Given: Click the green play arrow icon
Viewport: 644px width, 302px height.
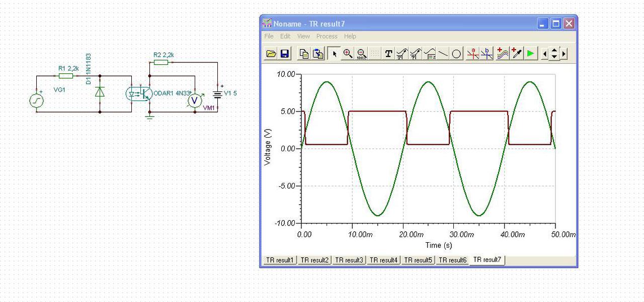Looking at the screenshot, I should click(530, 54).
